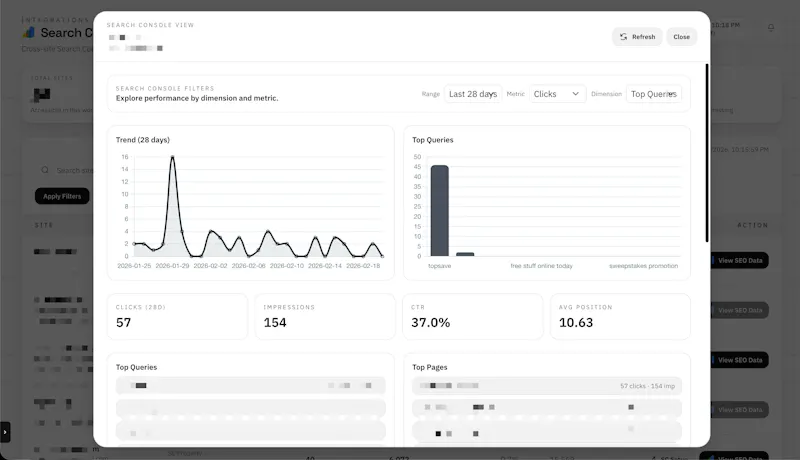Click the notification bell icon behind modal
The width and height of the screenshot is (800, 460).
pos(771,28)
